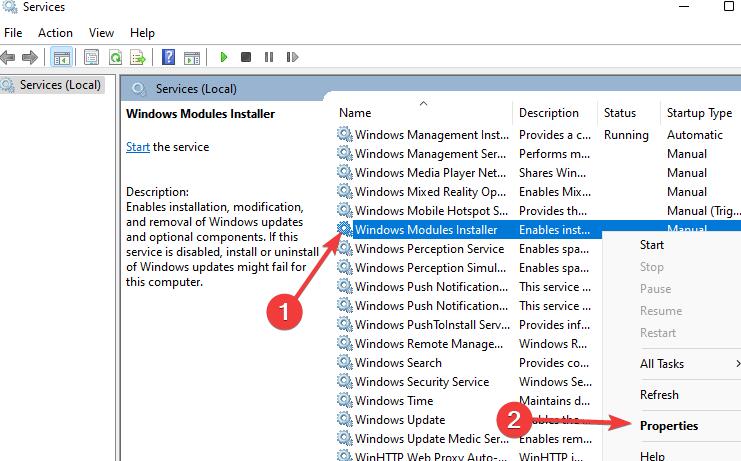Select the Windows Perception Simul... service

(430, 267)
